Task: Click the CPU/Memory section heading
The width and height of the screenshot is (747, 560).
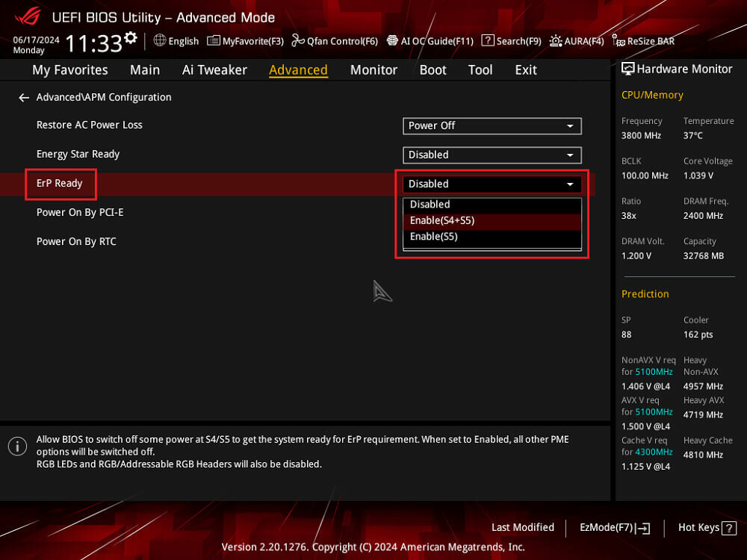Action: (x=652, y=96)
